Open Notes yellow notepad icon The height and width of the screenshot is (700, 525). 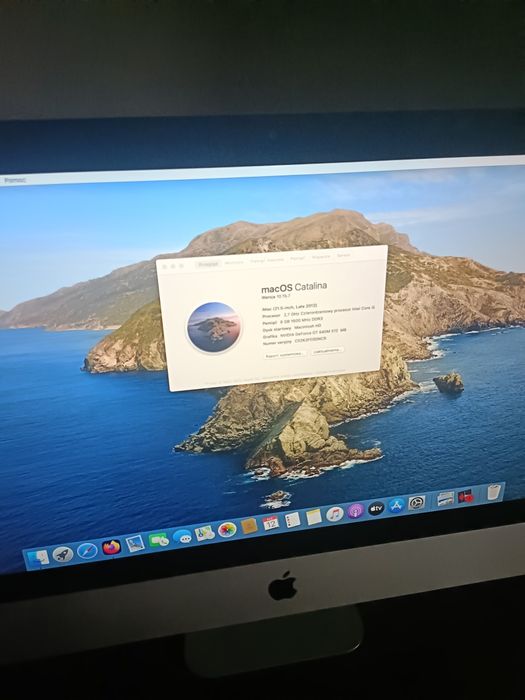point(314,517)
